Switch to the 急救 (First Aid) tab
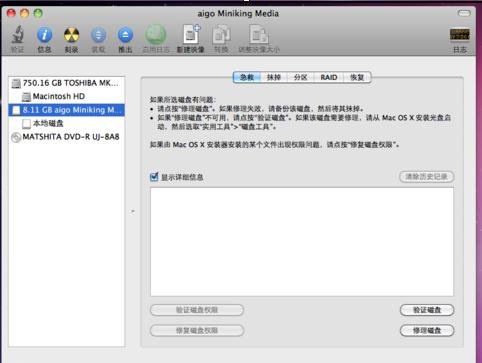The height and width of the screenshot is (363, 482). click(x=247, y=77)
